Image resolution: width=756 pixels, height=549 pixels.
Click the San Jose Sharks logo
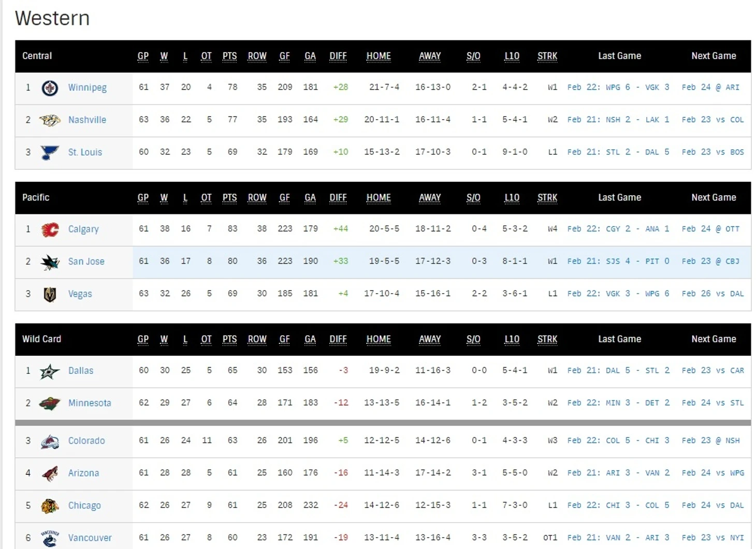click(x=50, y=262)
